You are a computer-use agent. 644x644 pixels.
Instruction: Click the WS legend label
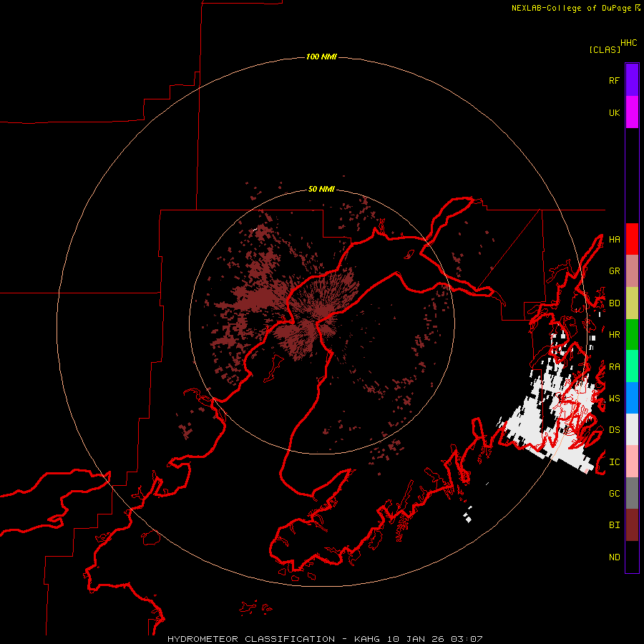(x=614, y=399)
